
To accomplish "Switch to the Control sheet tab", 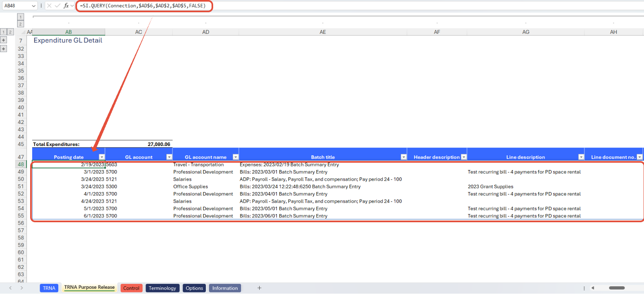I will [131, 288].
